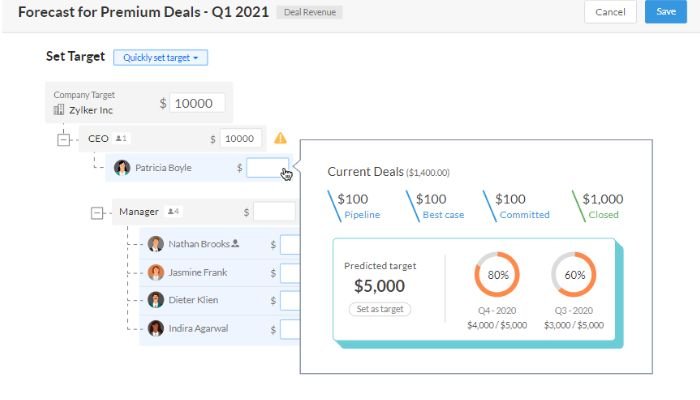Click Indira Agarwal's target input field
700x400 pixels.
click(x=290, y=329)
